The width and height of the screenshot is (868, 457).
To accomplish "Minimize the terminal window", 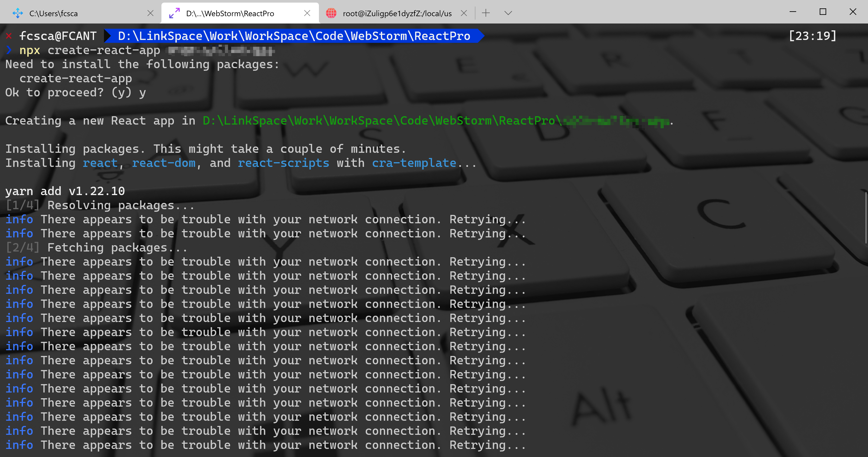I will pyautogui.click(x=793, y=12).
